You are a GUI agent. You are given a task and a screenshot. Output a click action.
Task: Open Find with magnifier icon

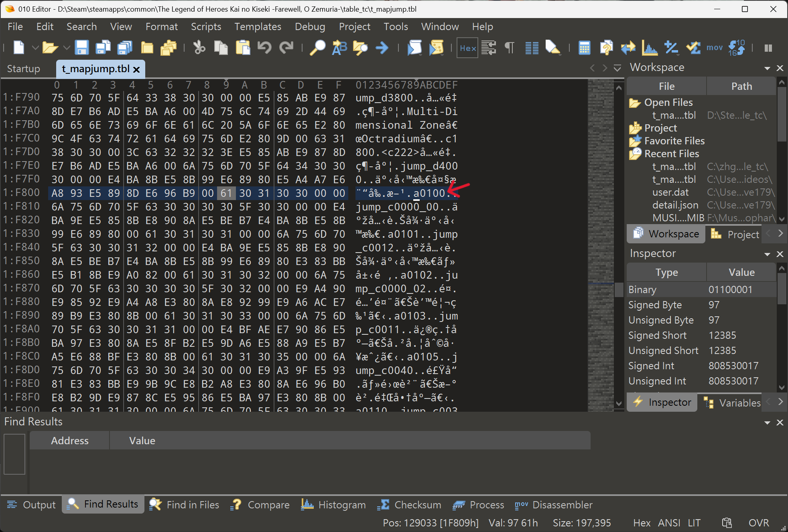[317, 48]
